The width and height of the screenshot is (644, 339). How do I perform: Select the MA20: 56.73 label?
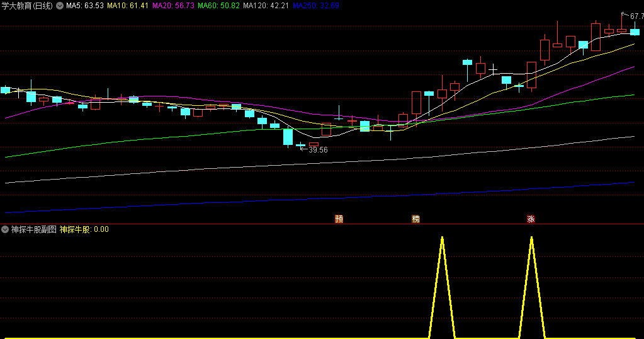[173, 6]
